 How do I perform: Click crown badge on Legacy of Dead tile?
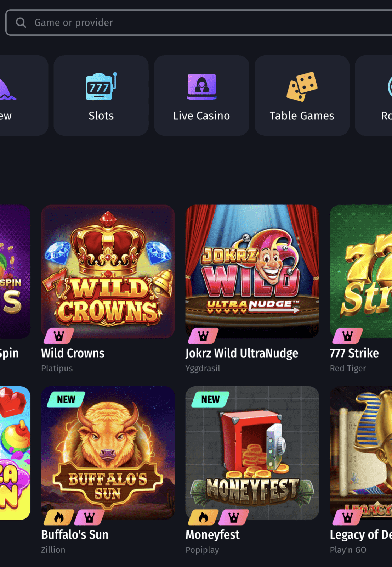[x=348, y=518]
